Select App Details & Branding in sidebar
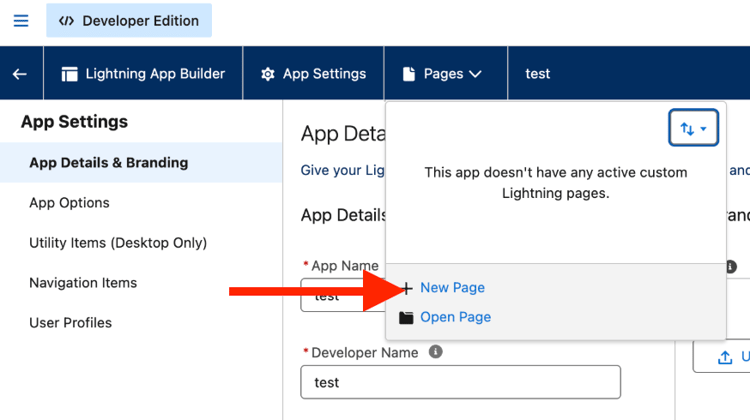Viewport: 750px width, 420px height. tap(141, 163)
